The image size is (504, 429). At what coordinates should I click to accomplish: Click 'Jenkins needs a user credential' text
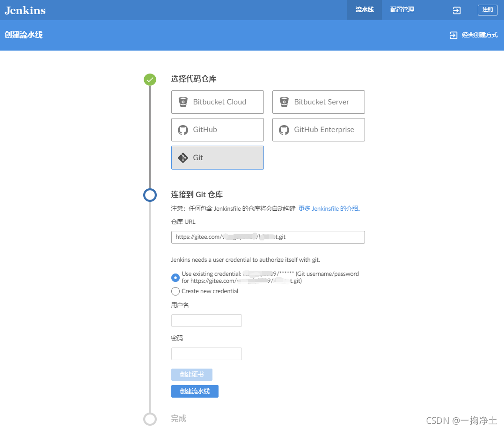pos(245,259)
